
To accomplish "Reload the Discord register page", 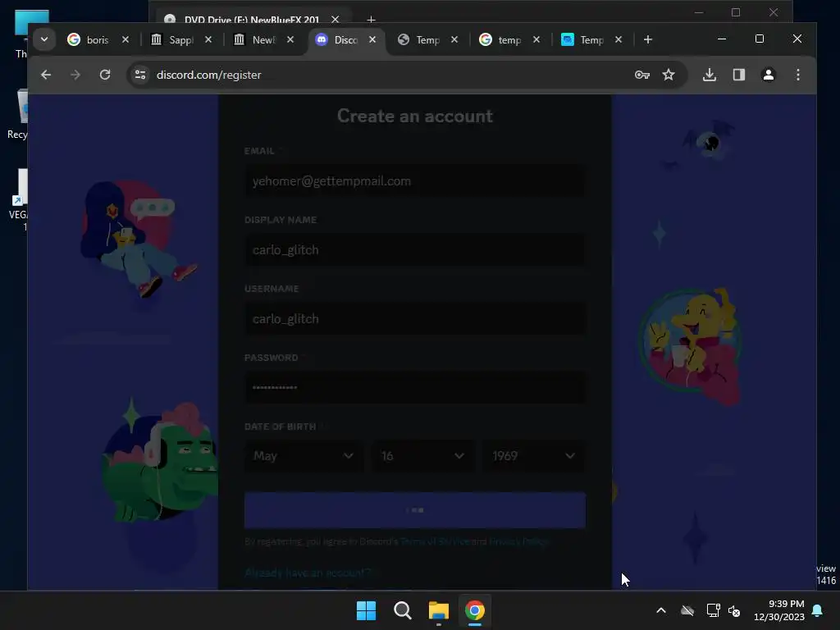I will point(105,75).
